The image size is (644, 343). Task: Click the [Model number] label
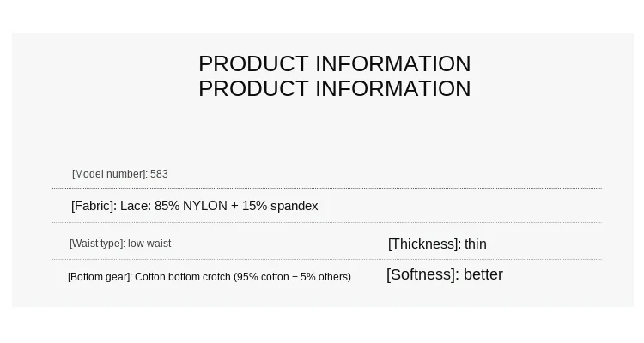(110, 174)
